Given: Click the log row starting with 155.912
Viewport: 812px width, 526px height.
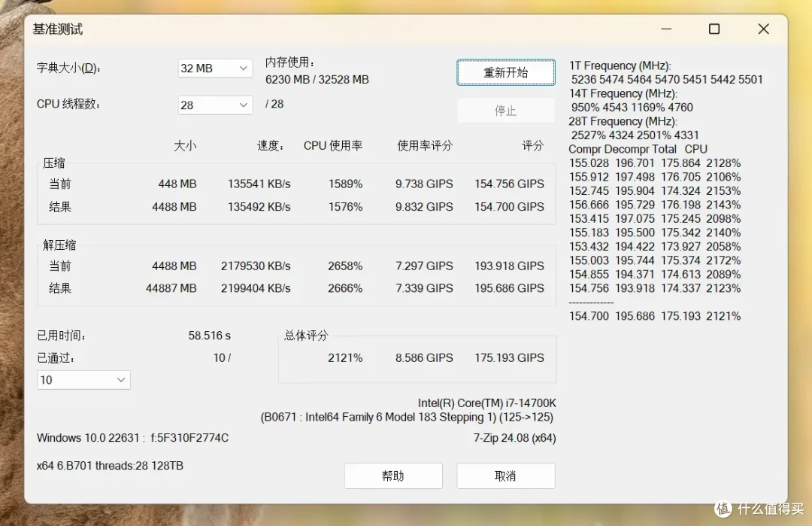Looking at the screenshot, I should pos(655,178).
